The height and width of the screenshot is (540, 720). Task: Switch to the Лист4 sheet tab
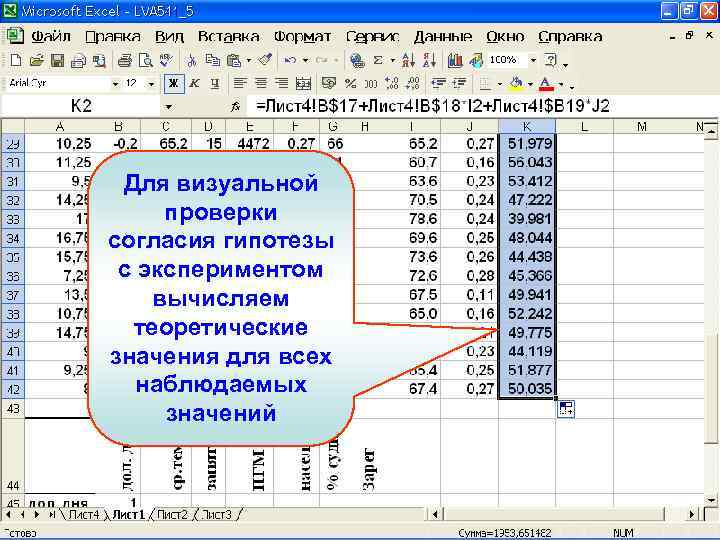[x=84, y=515]
